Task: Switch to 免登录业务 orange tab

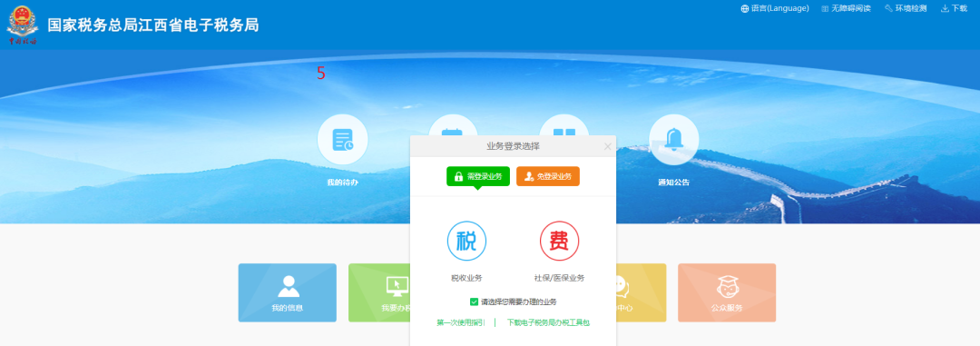Action: (548, 176)
